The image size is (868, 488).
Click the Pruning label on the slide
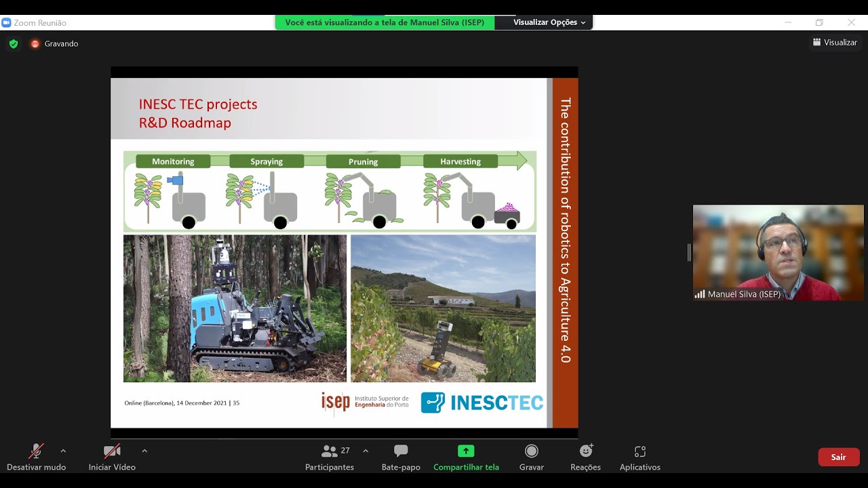click(x=363, y=161)
